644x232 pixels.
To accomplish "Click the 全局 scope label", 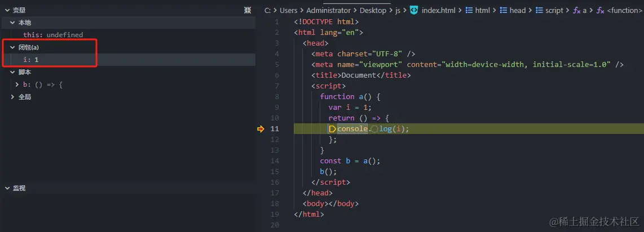I will (25, 97).
